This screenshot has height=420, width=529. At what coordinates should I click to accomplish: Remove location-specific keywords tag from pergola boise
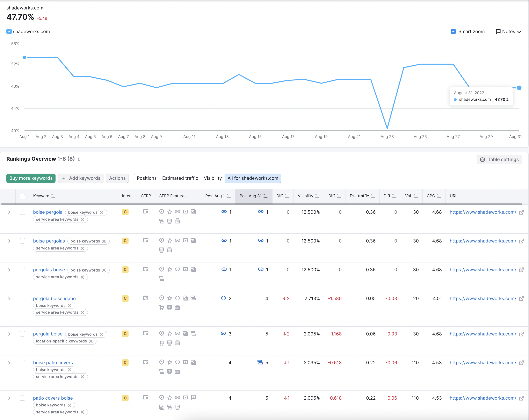(91, 341)
